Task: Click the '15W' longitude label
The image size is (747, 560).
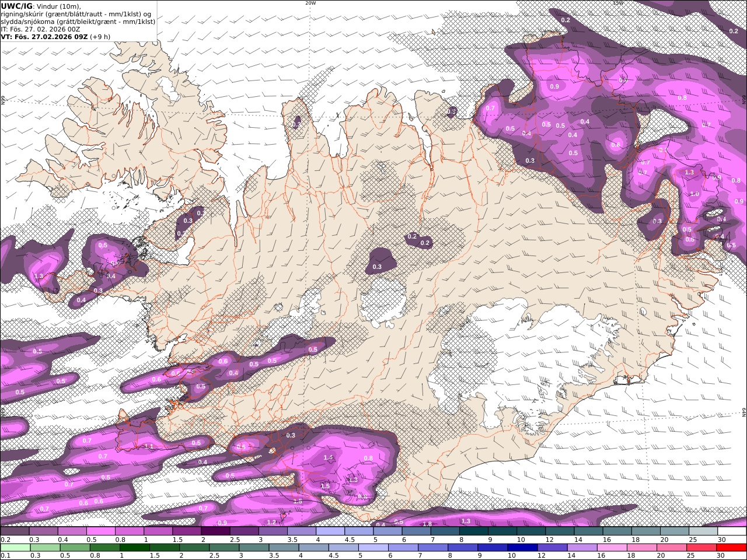Action: pos(617,3)
